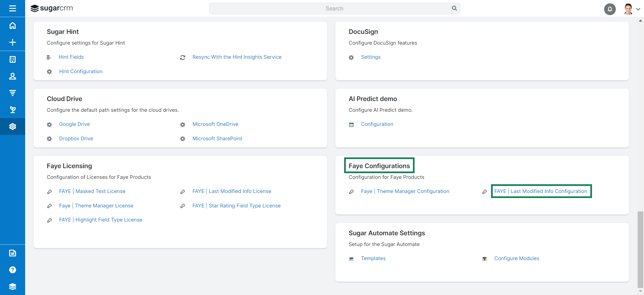Open FAYE Masked Text License link
The height and width of the screenshot is (295, 644).
tap(92, 191)
